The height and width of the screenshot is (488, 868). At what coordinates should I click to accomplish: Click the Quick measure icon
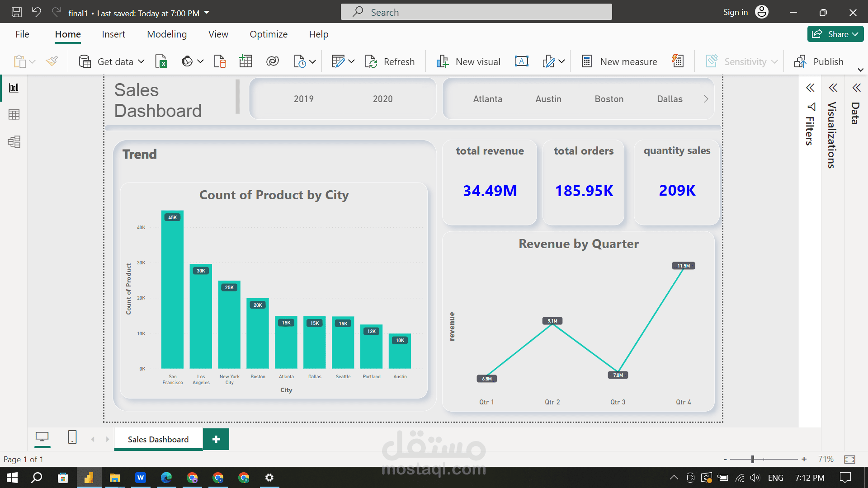pos(678,61)
